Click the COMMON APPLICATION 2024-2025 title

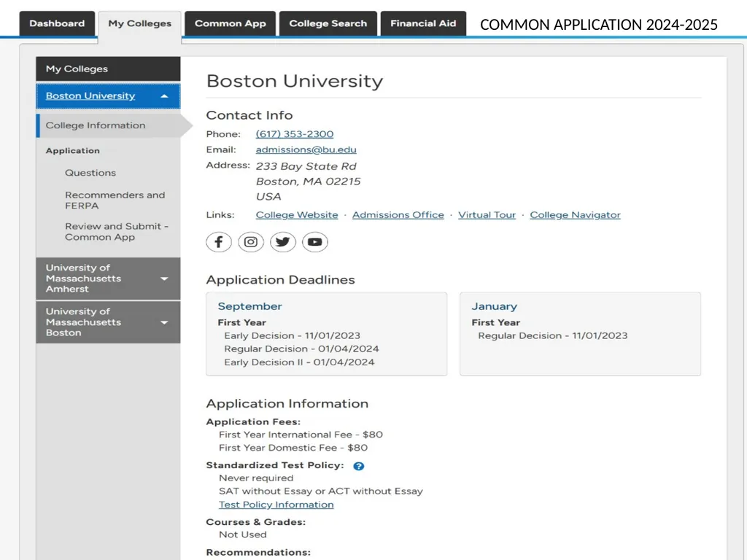coord(598,25)
